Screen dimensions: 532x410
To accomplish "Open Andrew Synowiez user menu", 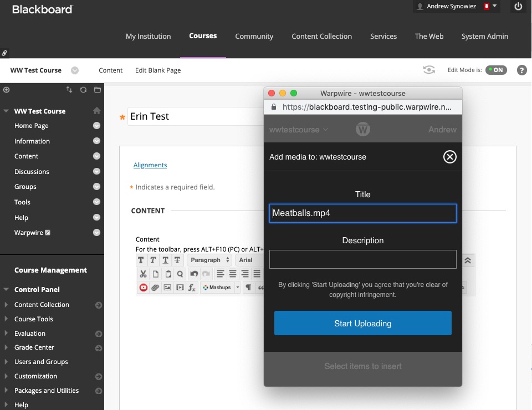I will [456, 7].
